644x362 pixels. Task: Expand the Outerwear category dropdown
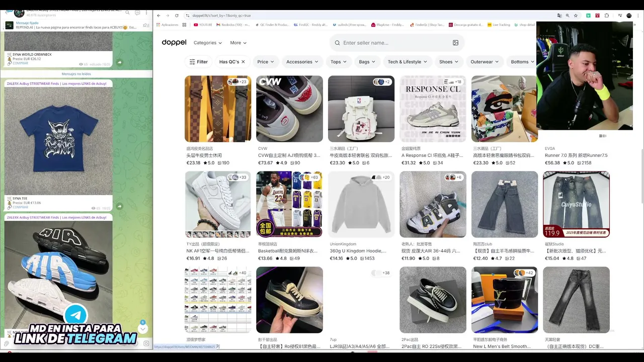click(485, 62)
